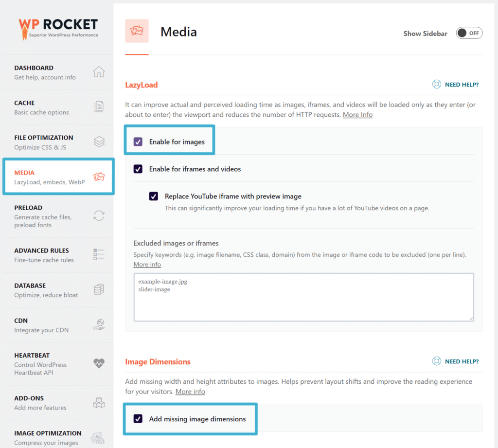This screenshot has width=498, height=448.
Task: Click the Database cylinder icon
Action: [99, 289]
